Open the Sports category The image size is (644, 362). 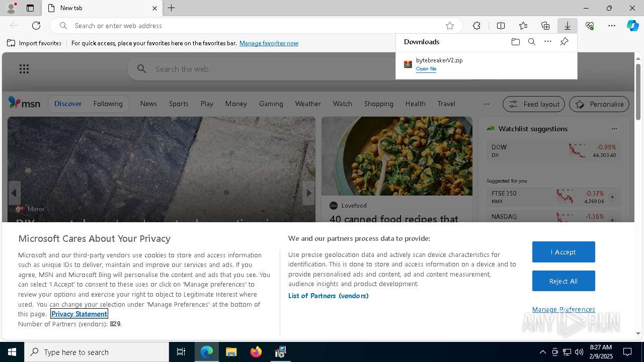point(179,104)
